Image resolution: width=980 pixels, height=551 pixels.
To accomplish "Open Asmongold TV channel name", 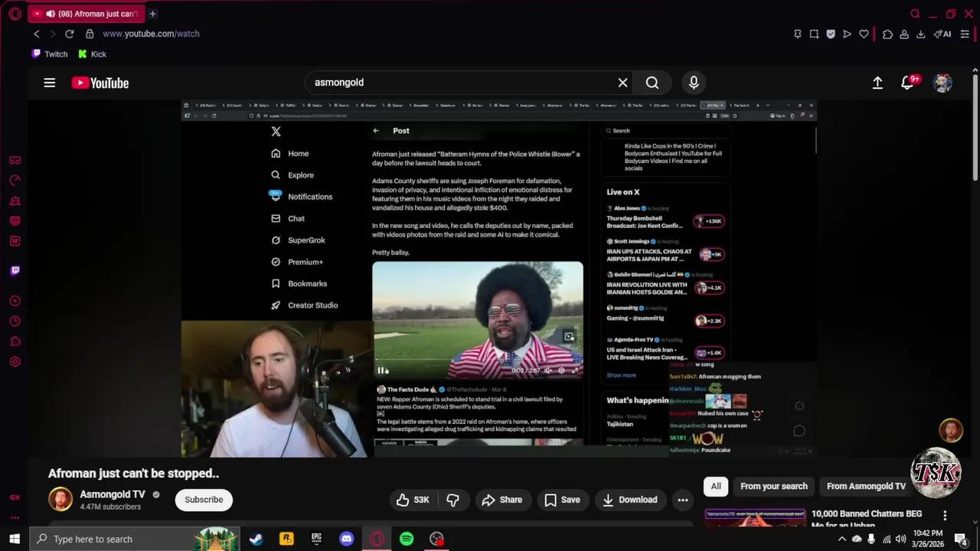I will point(113,494).
